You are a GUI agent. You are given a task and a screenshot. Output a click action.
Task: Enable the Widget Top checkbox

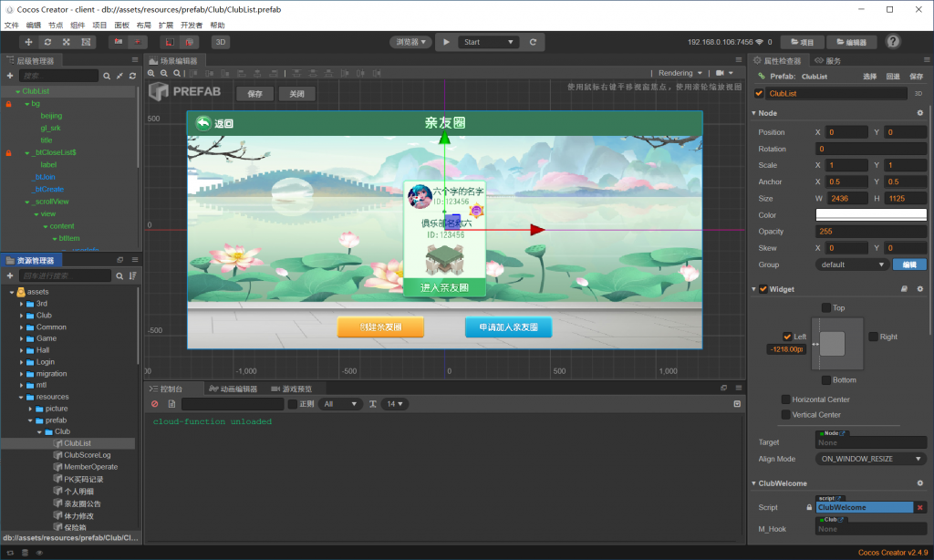click(826, 308)
